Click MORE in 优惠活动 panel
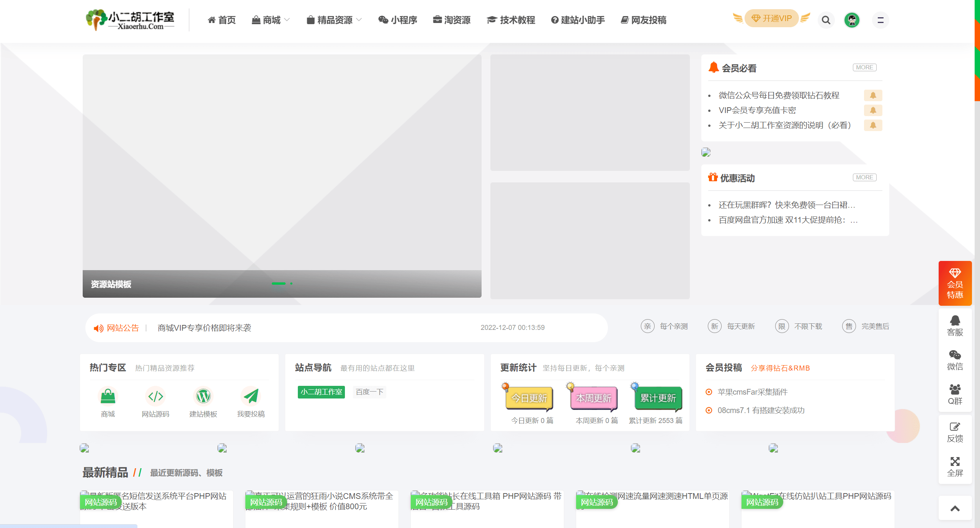 coord(864,177)
